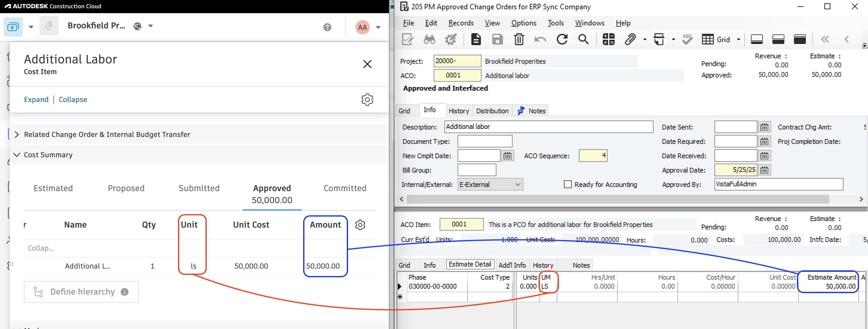Click the printer icon
Image resolution: width=868 pixels, height=329 pixels.
tap(659, 39)
